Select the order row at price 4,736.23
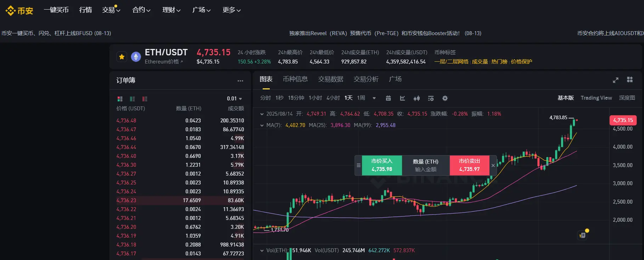Image resolution: width=644 pixels, height=260 pixels. (x=180, y=200)
